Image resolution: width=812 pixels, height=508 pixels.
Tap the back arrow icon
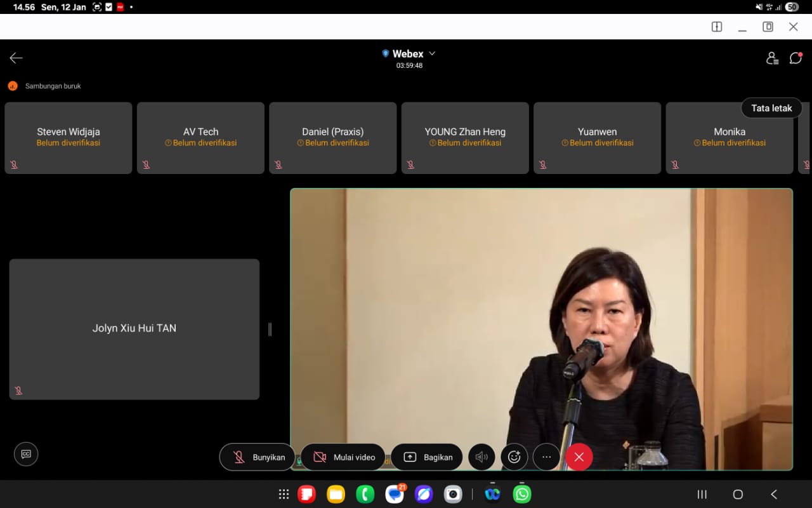[x=16, y=58]
